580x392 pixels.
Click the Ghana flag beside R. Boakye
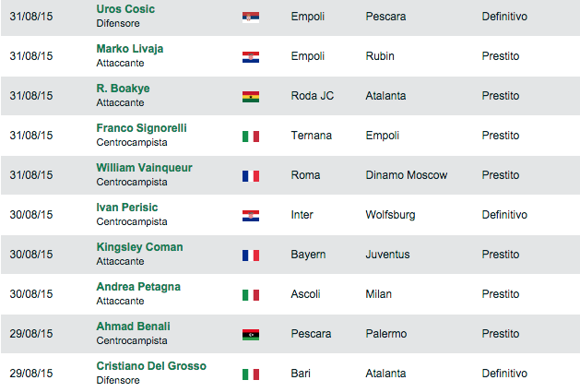[250, 96]
